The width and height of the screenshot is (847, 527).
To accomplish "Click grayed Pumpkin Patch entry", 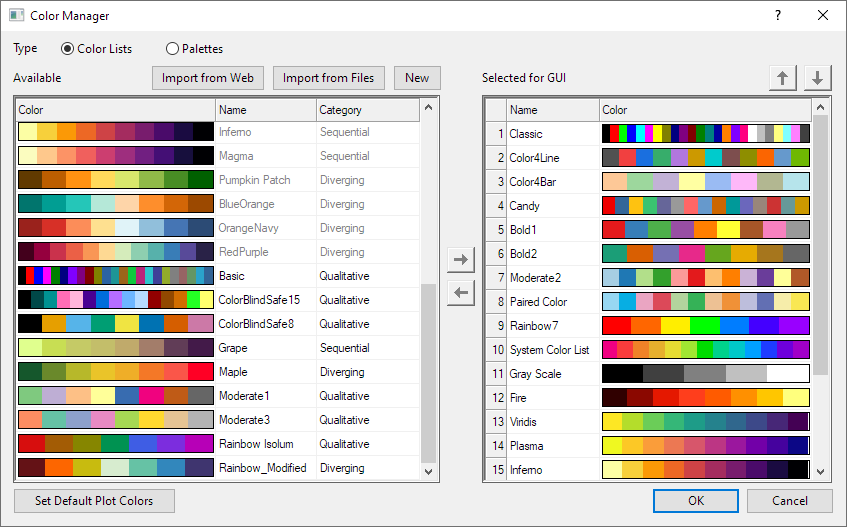I will pos(254,180).
